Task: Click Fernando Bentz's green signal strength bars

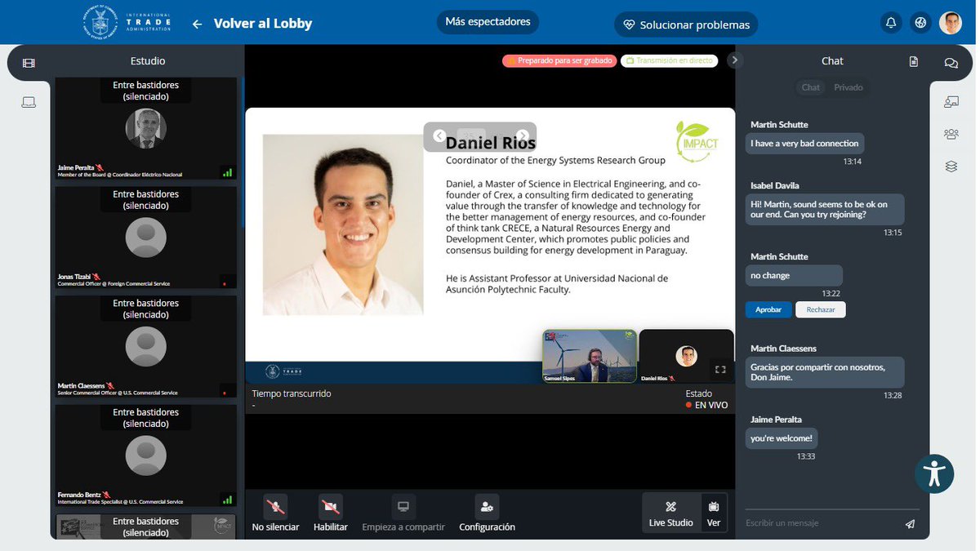Action: (227, 500)
